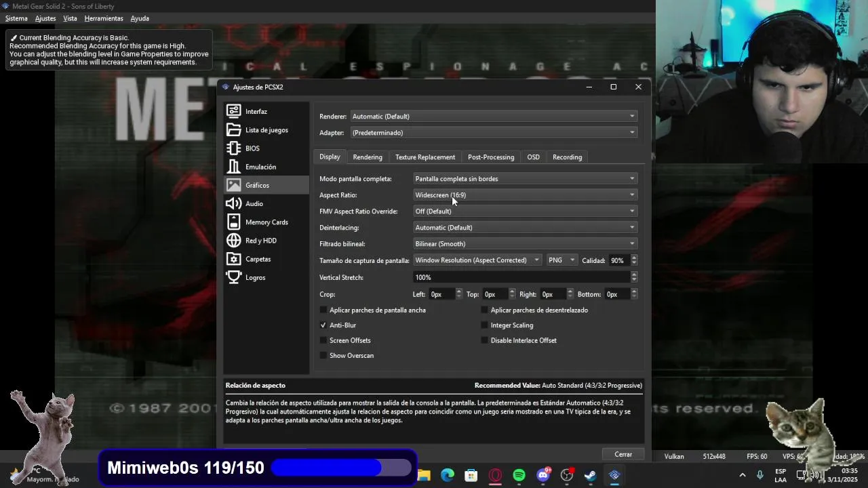
Task: Launch Microsoft Edge from the taskbar
Action: click(x=448, y=475)
